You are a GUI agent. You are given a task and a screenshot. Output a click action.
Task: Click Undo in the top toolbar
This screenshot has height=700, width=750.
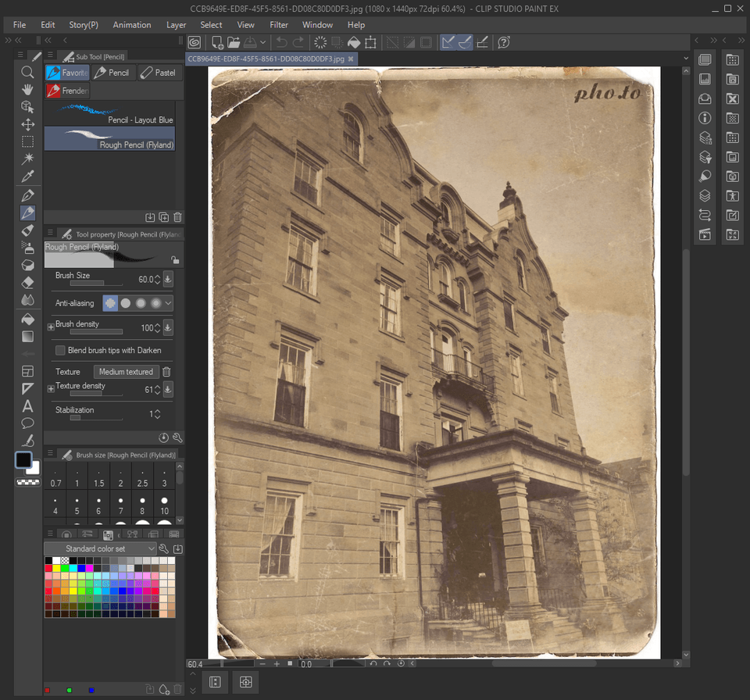[x=280, y=42]
